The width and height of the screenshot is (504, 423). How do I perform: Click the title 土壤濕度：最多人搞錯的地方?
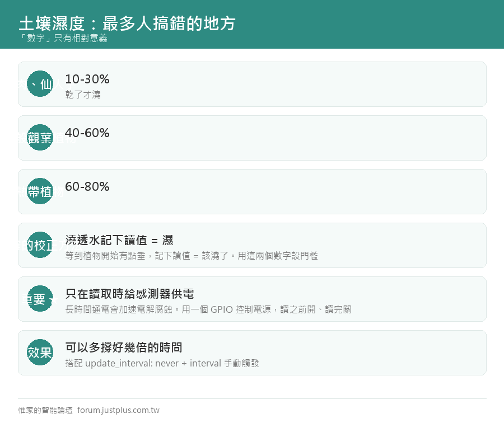127,23
